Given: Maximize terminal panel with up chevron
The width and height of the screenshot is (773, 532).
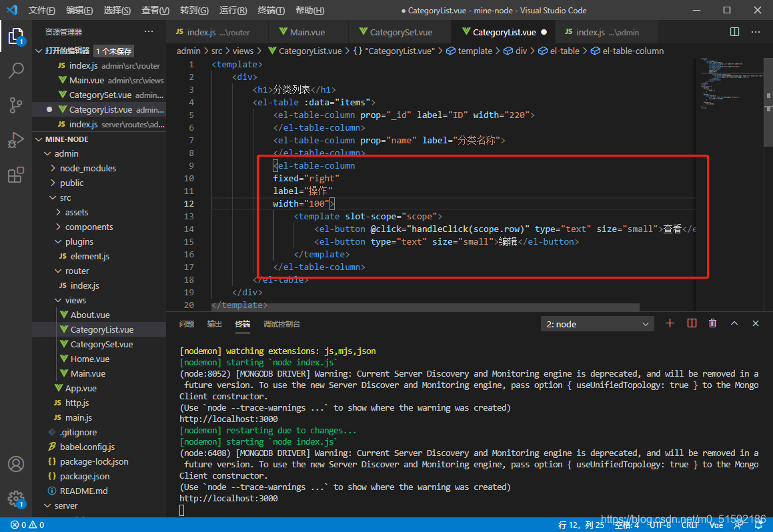Looking at the screenshot, I should tap(734, 323).
